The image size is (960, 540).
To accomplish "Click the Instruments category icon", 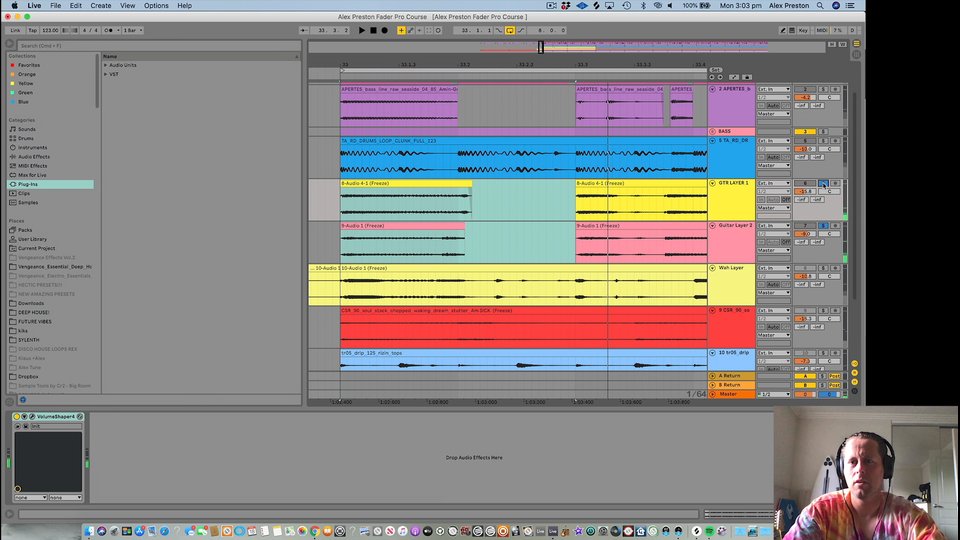I will tap(13, 148).
